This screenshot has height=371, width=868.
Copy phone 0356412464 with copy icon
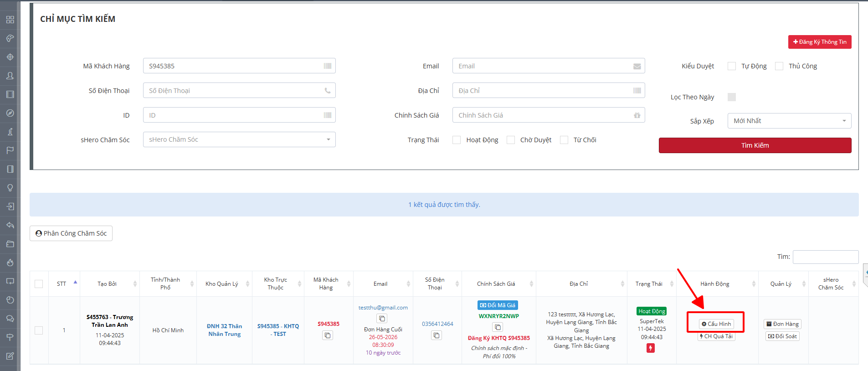pos(437,335)
